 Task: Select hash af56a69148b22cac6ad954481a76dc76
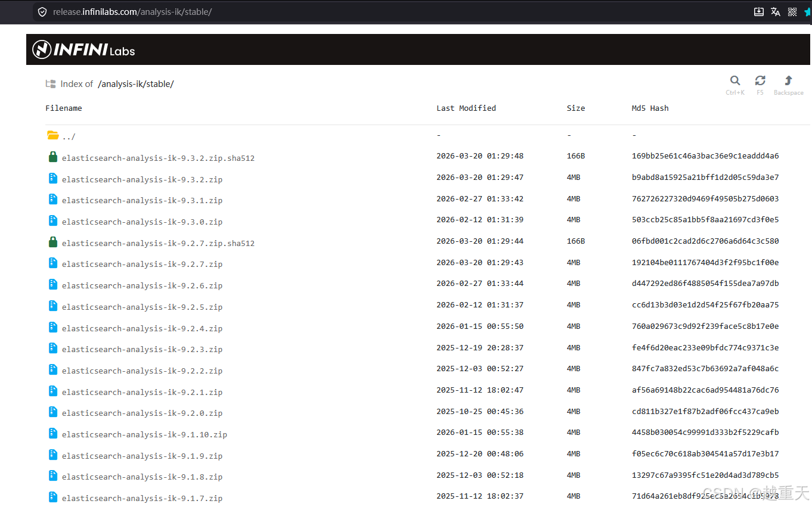tap(705, 390)
